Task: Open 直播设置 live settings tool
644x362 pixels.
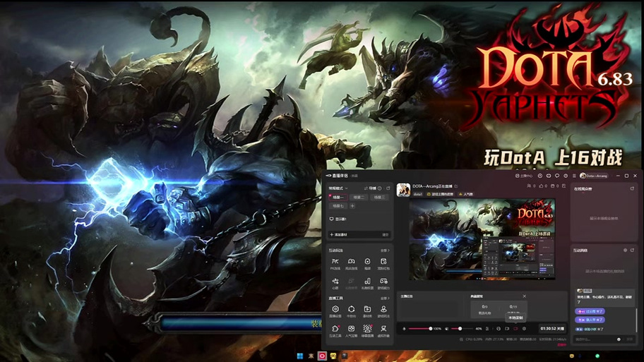Action: tap(335, 311)
